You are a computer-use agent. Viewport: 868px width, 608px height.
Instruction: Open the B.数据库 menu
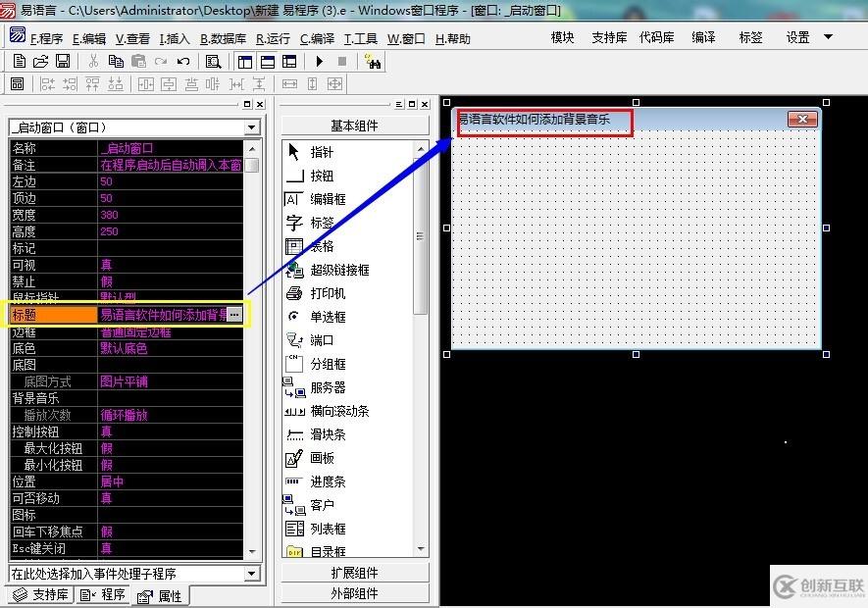pyautogui.click(x=223, y=39)
